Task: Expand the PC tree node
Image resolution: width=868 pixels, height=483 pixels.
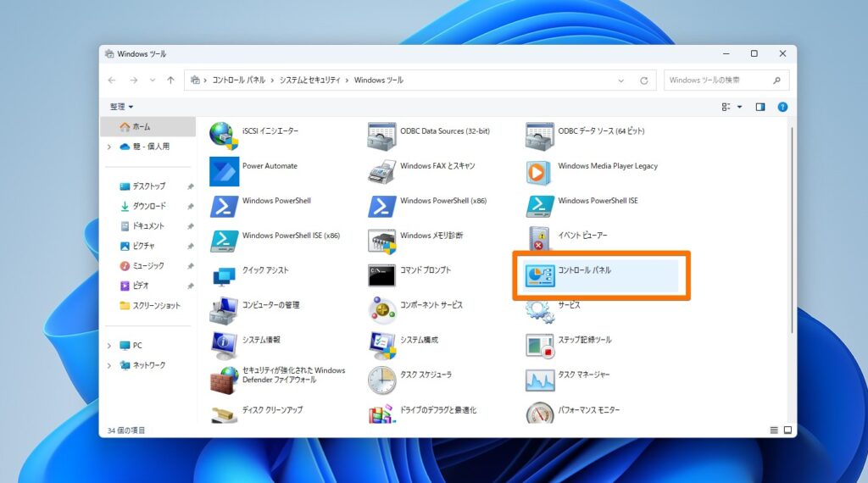Action: coord(109,346)
